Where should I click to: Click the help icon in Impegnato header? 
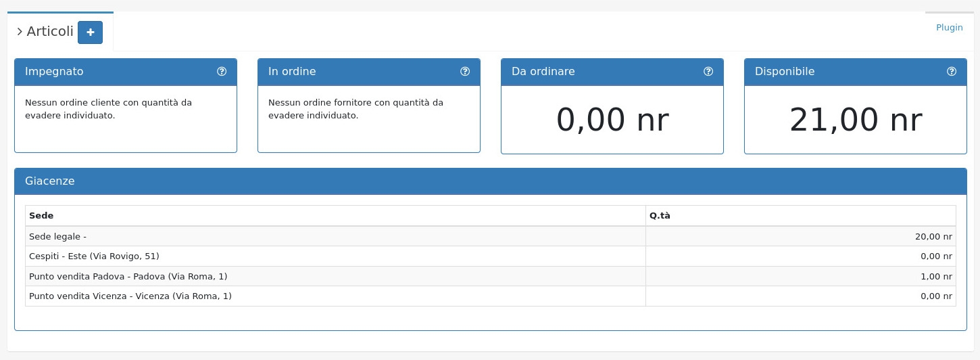[x=222, y=72]
